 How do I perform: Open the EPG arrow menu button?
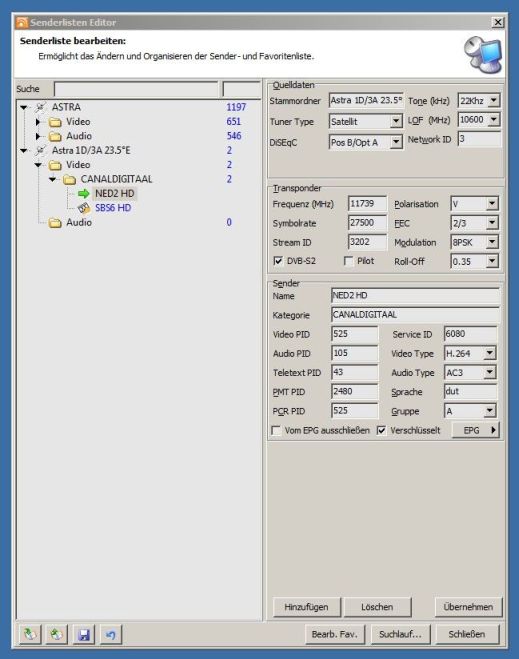click(x=476, y=430)
